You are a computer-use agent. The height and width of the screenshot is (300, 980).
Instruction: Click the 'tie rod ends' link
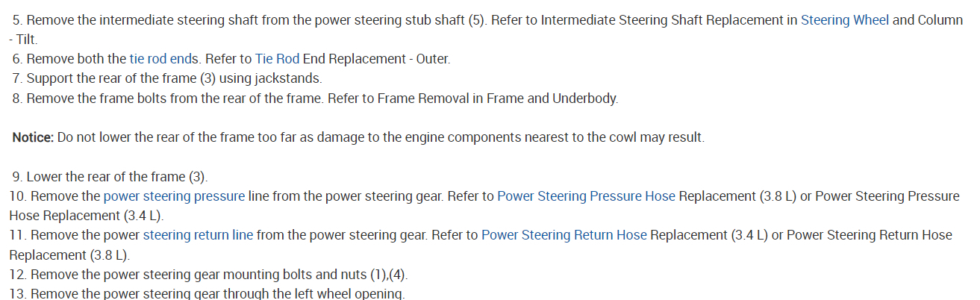click(x=162, y=58)
